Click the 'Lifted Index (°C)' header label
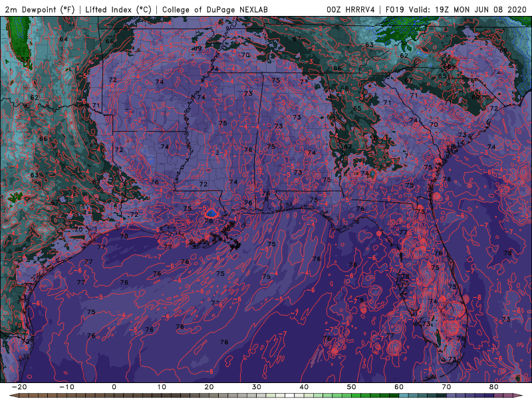This screenshot has height=399, width=532. 118,9
